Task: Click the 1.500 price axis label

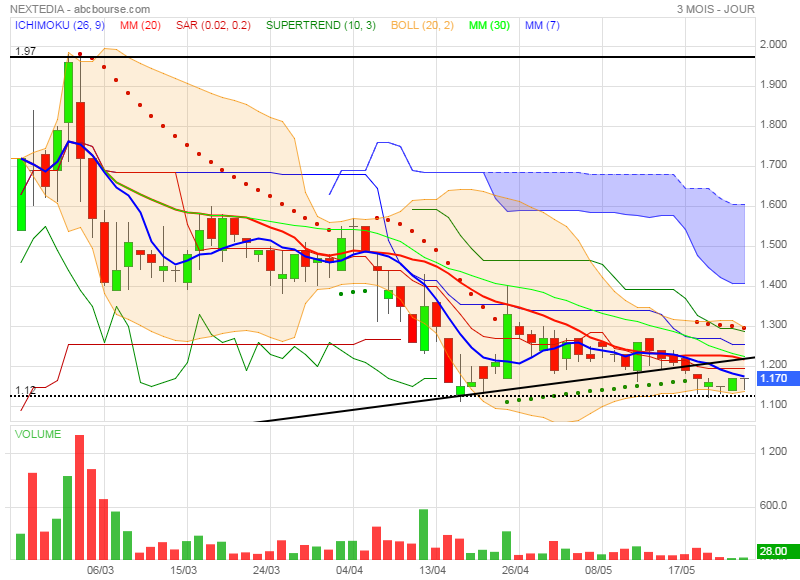Action: (x=773, y=245)
